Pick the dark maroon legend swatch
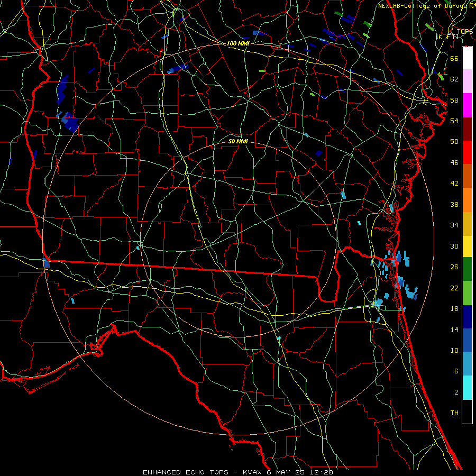Image resolution: width=476 pixels, height=476 pixels. [467, 129]
